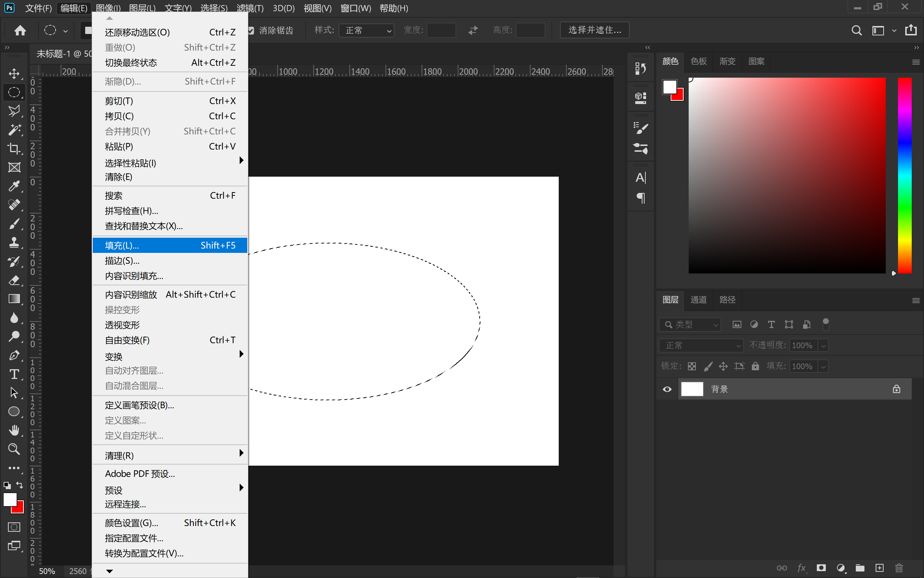This screenshot has width=924, height=578.
Task: Toggle layer filtering switch
Action: 825,324
